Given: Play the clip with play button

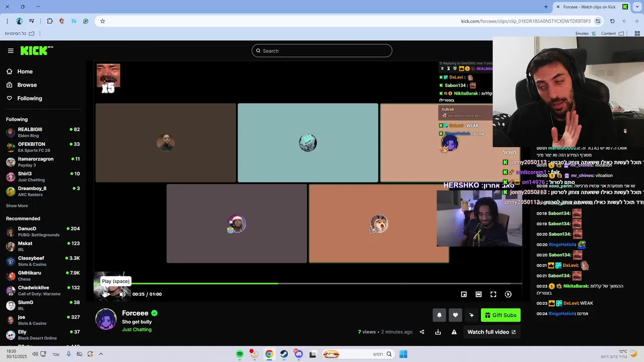Looking at the screenshot, I should click(106, 294).
